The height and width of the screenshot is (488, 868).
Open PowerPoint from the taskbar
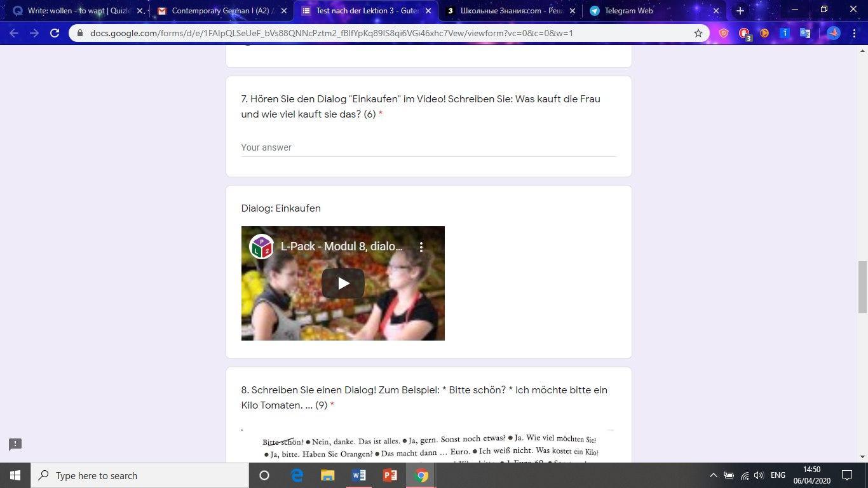click(390, 475)
